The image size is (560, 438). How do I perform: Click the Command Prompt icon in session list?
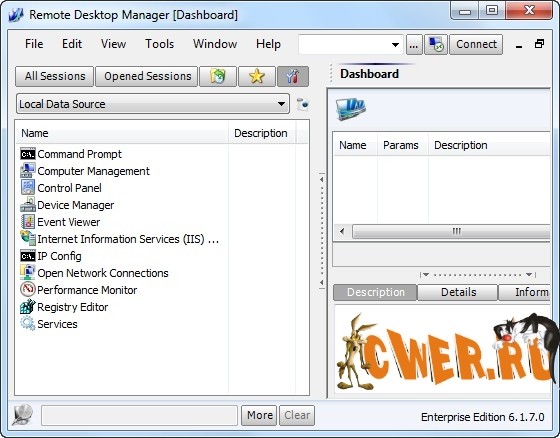[28, 154]
